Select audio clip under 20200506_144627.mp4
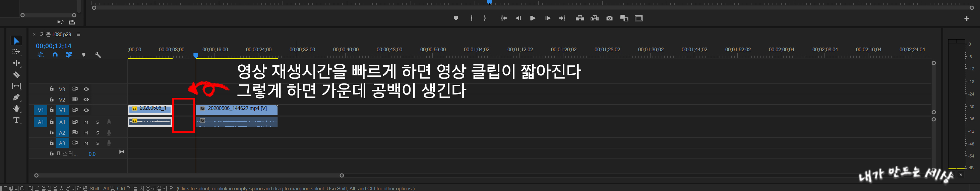This screenshot has height=191, width=980. click(237, 122)
